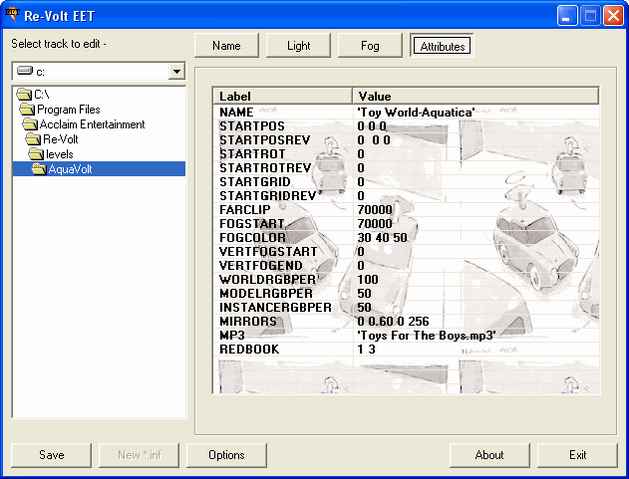Select the VERTFOGSTART value cell
This screenshot has width=629, height=479.
[x=476, y=252]
